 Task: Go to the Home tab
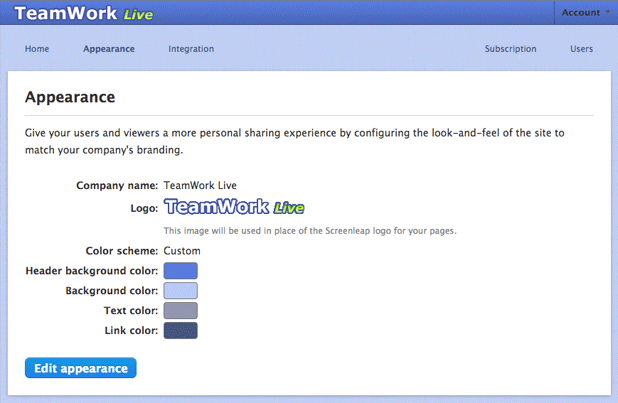coord(37,49)
